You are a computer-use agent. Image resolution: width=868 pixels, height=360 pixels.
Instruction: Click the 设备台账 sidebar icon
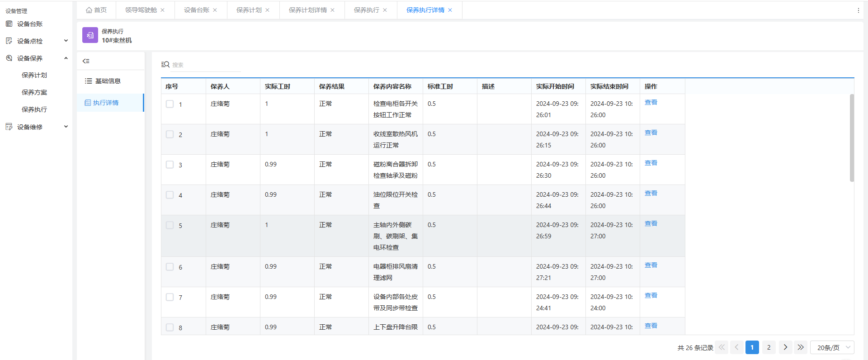(9, 24)
